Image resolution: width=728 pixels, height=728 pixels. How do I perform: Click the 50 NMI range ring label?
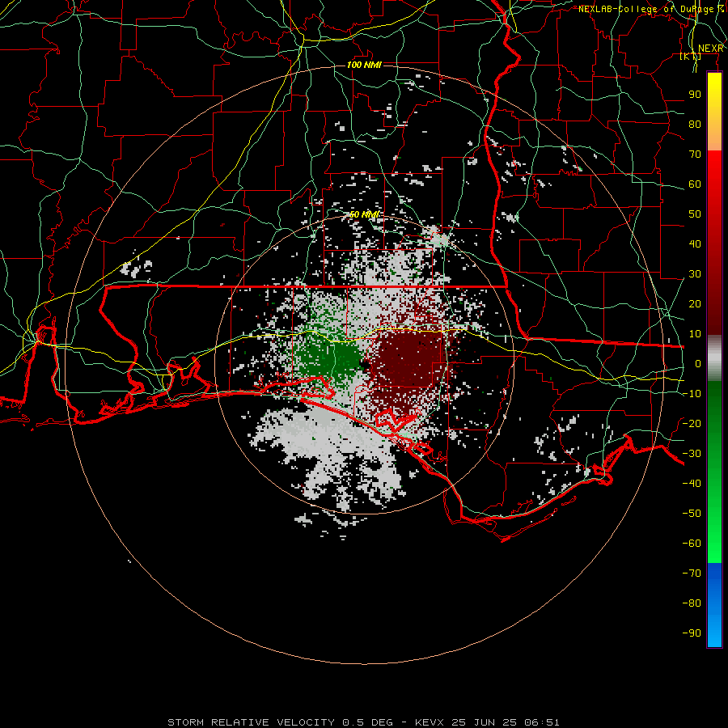364,214
